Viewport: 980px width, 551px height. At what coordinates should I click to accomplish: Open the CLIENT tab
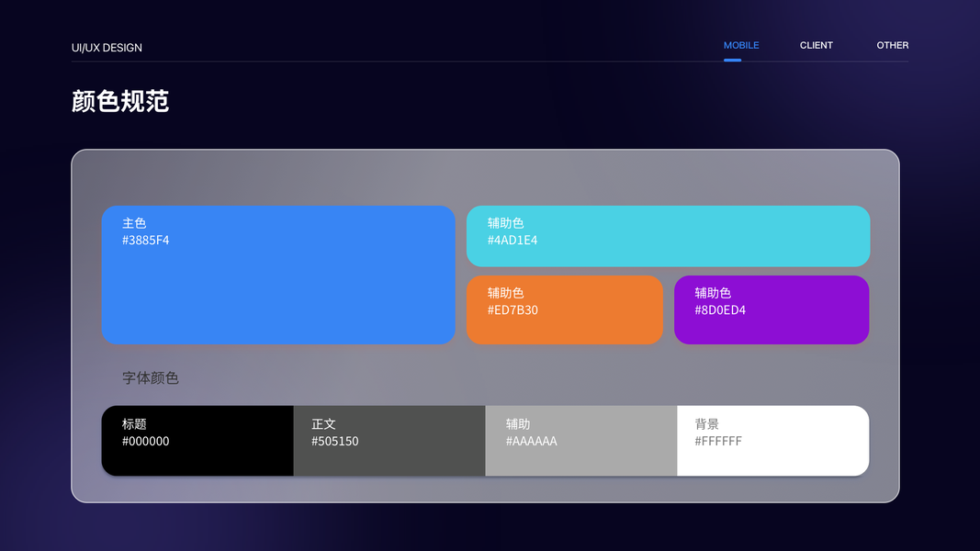click(817, 46)
